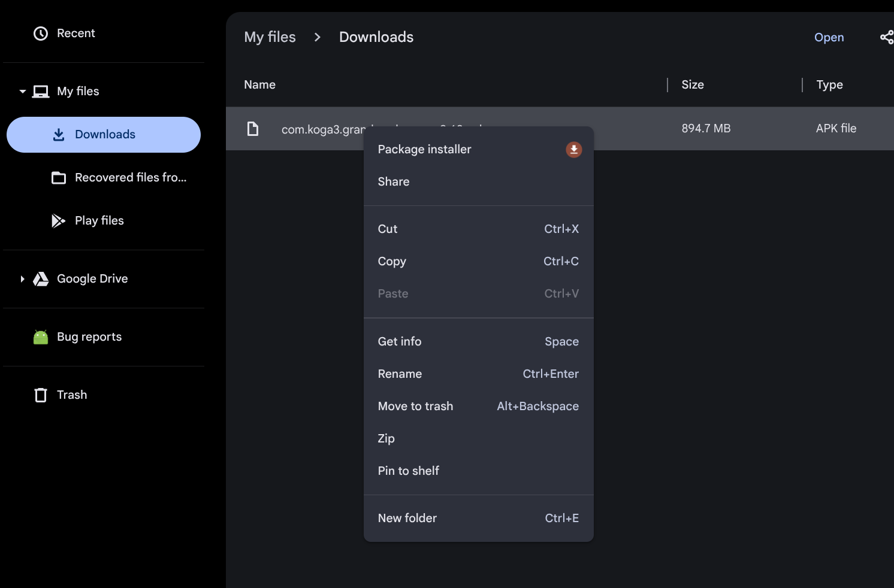Select Get info in context menu

pyautogui.click(x=400, y=342)
